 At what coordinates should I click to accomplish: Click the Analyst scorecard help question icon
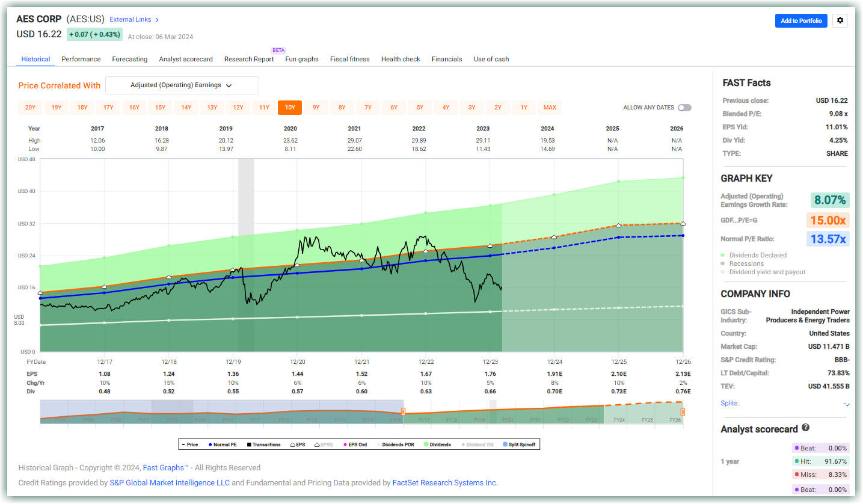click(x=805, y=428)
